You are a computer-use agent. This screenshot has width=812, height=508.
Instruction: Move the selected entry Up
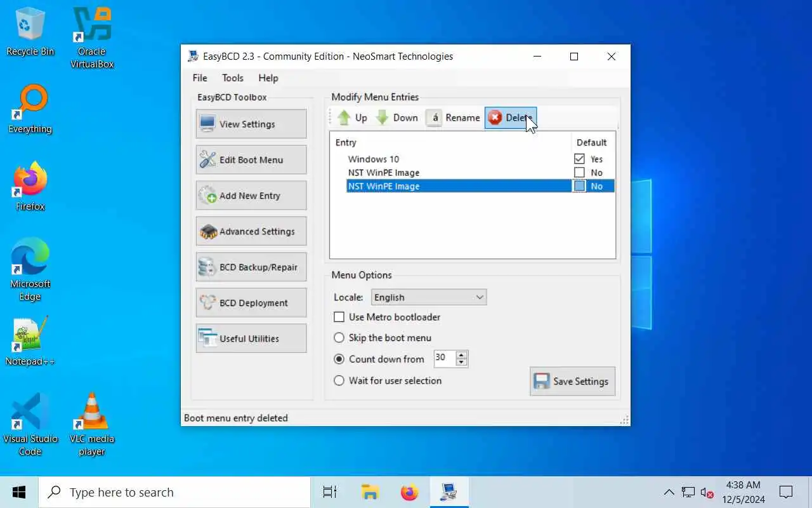pos(352,117)
